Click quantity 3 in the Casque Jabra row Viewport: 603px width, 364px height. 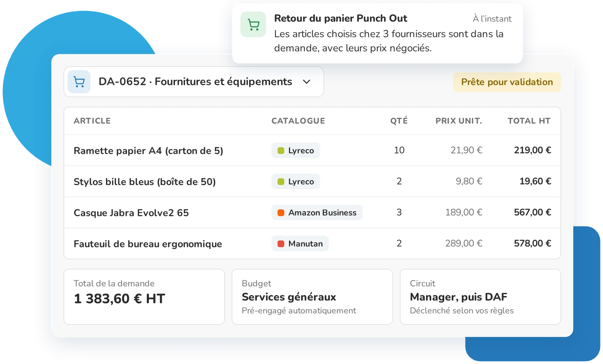click(399, 213)
